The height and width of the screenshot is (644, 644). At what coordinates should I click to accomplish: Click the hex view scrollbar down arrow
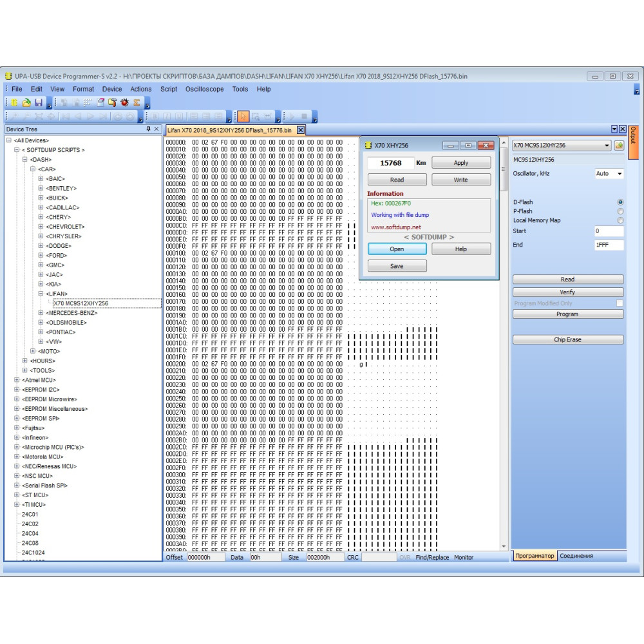pos(504,547)
